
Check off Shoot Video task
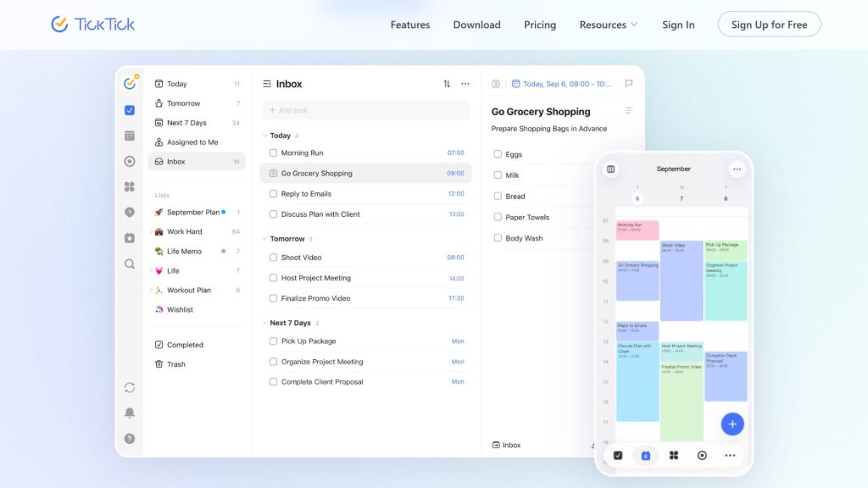coord(273,258)
